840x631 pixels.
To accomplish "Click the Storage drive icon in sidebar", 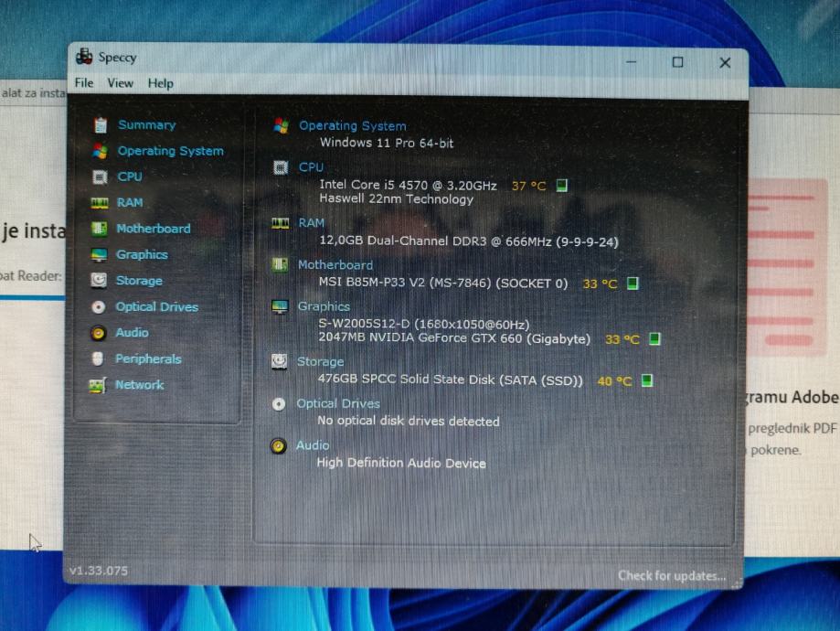I will click(99, 281).
